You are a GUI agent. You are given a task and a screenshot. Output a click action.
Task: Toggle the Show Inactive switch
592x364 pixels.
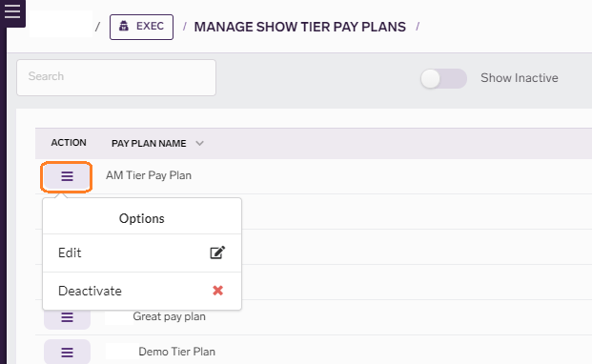pos(443,78)
